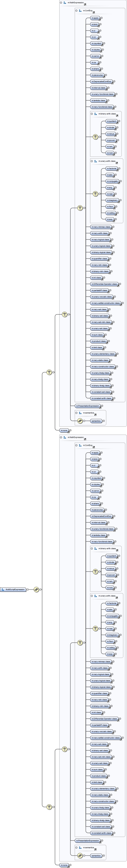Image resolution: width=127 pixels, height=868 pixels.
Task: Click choice icon in second m:binary-arith.class group
Action: [x=95, y=571]
